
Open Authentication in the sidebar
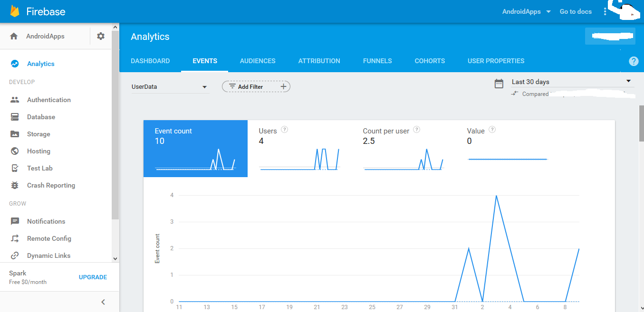[49, 100]
